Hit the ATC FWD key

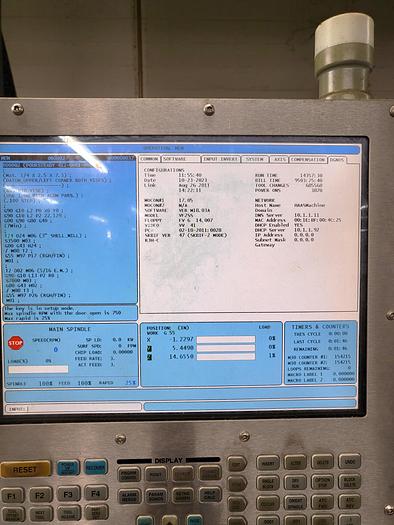pyautogui.click(x=322, y=502)
